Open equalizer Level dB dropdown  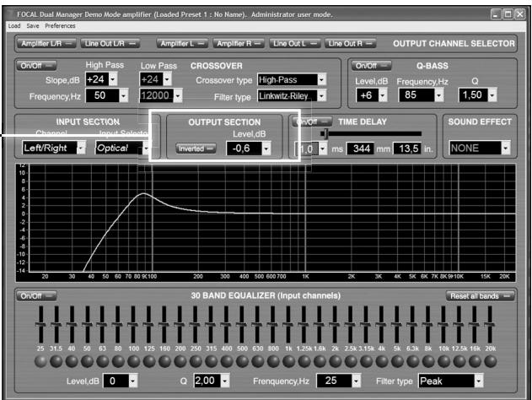(133, 381)
